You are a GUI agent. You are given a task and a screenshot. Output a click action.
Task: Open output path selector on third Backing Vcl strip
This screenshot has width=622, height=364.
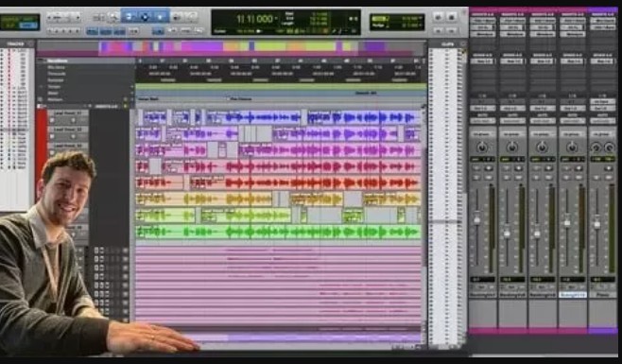tap(542, 108)
